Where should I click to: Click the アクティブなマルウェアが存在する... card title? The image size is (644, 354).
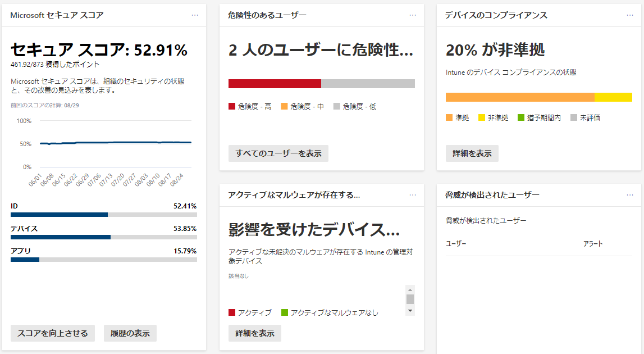pyautogui.click(x=294, y=195)
